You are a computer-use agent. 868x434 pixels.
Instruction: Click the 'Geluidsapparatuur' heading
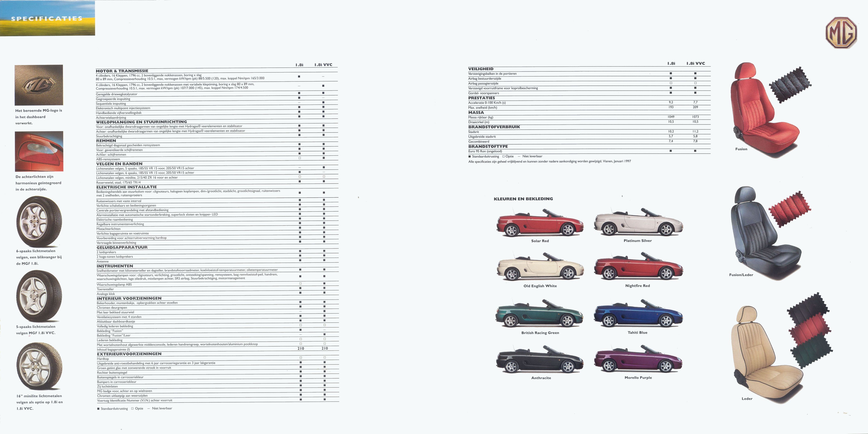(122, 247)
